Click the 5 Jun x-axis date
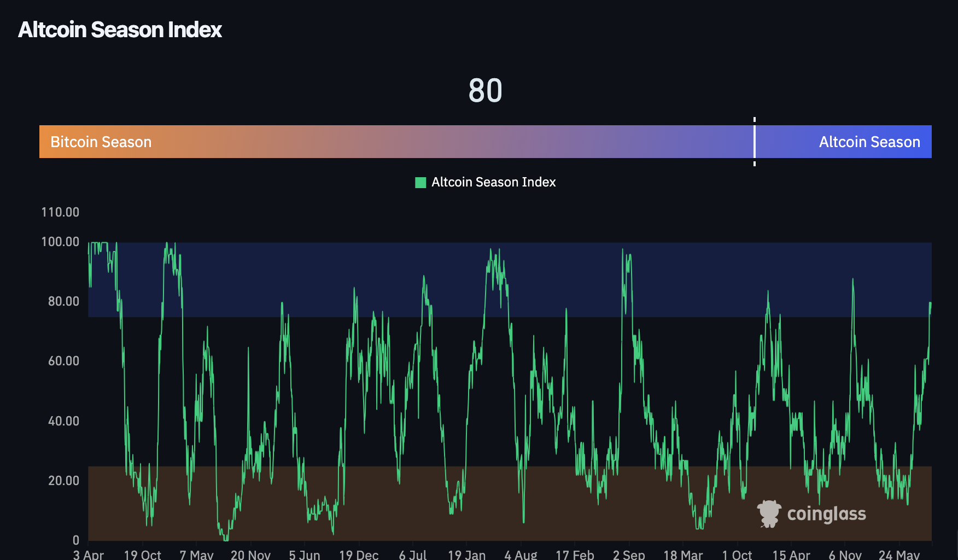 click(305, 555)
